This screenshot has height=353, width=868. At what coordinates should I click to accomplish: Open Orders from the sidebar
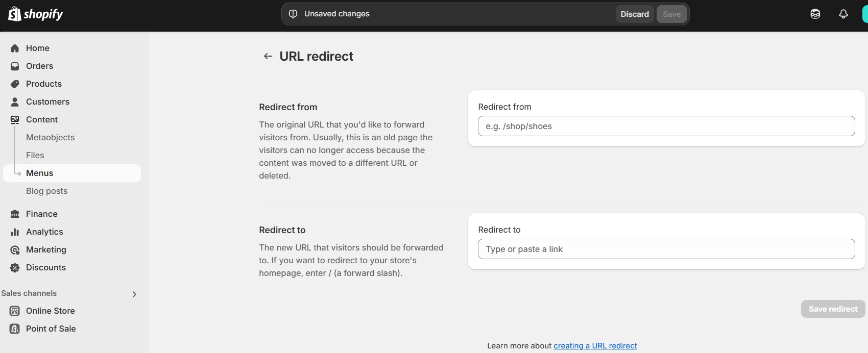click(39, 66)
